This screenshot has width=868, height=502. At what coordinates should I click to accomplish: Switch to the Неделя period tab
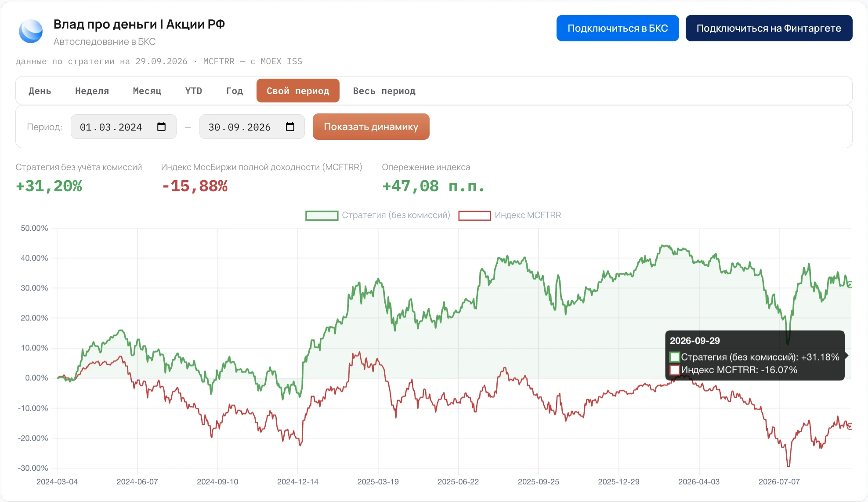click(92, 91)
